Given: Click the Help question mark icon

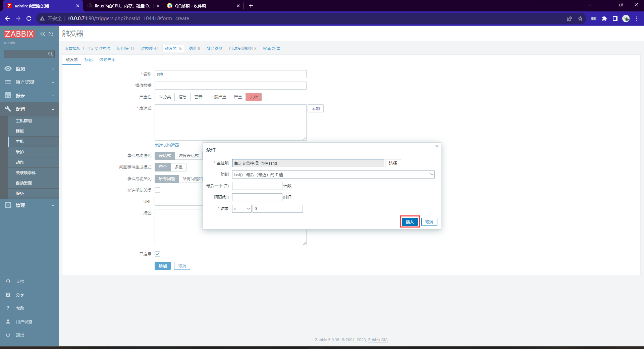Looking at the screenshot, I should click(8, 308).
